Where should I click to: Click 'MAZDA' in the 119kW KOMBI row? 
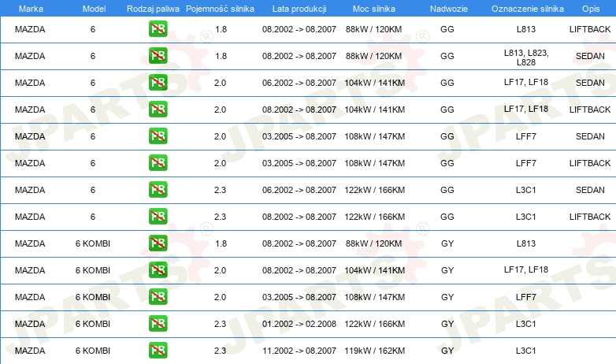pyautogui.click(x=30, y=351)
